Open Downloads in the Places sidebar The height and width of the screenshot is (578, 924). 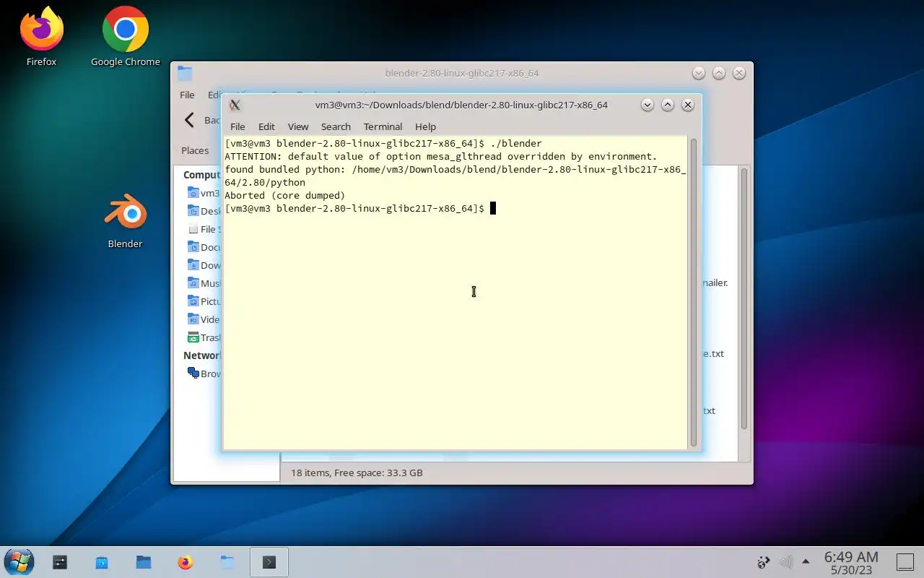point(203,265)
